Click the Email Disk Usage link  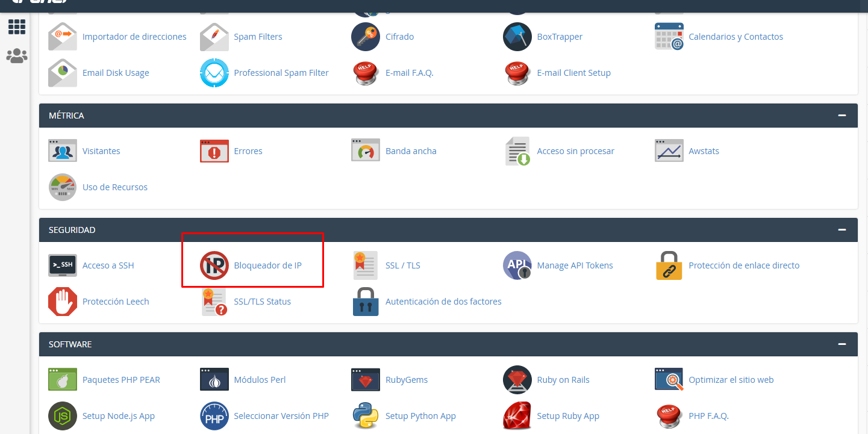pos(116,73)
